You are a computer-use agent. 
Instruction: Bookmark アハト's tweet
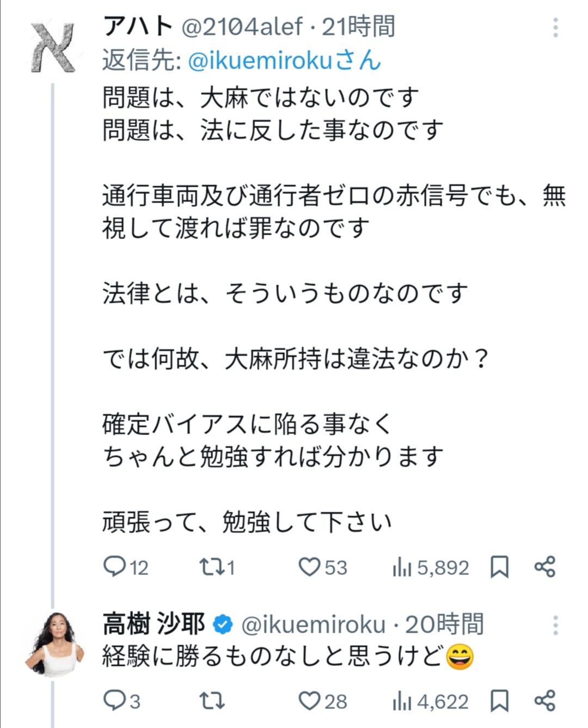coord(499,567)
